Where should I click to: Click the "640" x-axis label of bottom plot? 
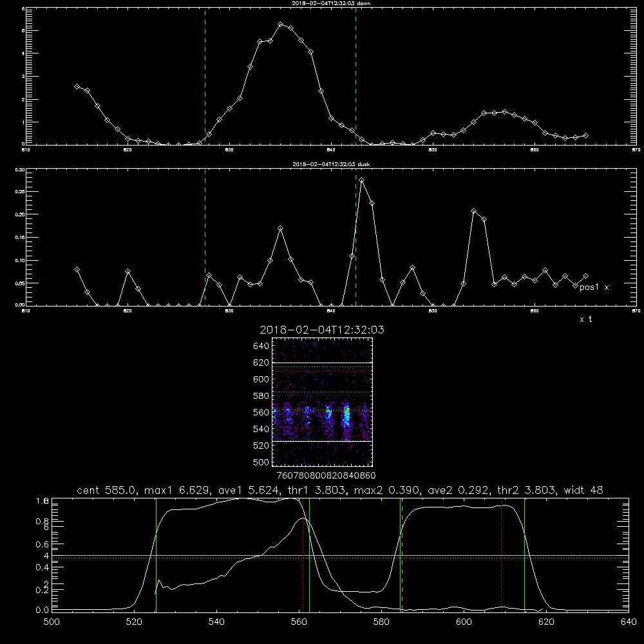pyautogui.click(x=629, y=622)
